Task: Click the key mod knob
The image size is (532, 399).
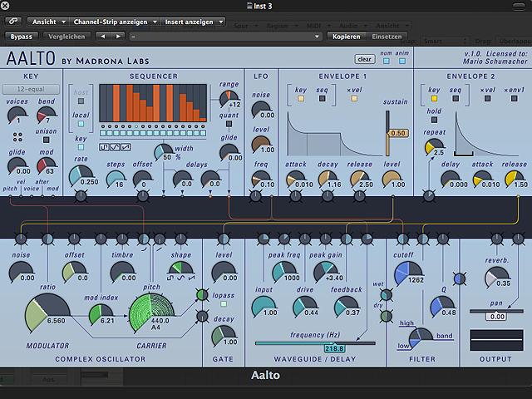Action: (x=47, y=166)
